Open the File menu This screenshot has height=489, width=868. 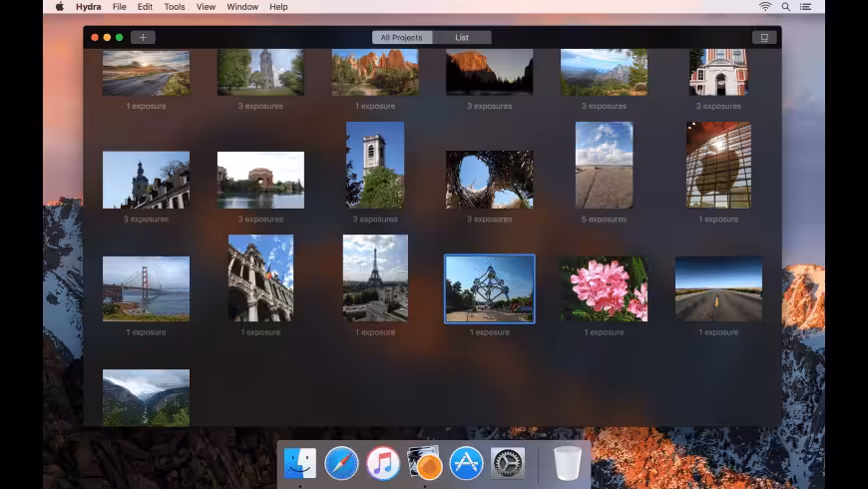coord(119,7)
